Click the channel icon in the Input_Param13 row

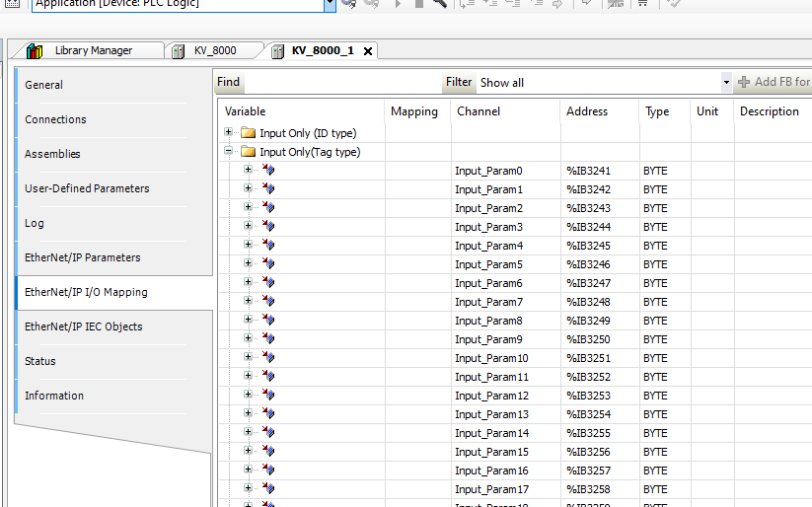click(268, 413)
